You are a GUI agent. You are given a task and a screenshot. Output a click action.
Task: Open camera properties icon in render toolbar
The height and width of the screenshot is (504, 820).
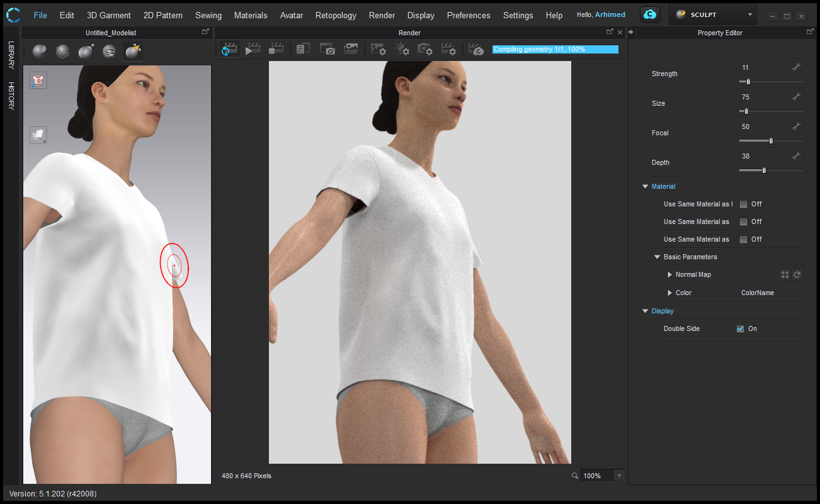pos(425,49)
